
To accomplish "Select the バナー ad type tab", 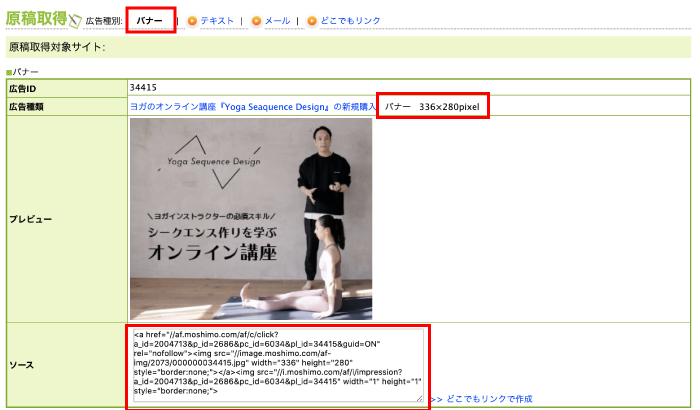I will tap(151, 19).
